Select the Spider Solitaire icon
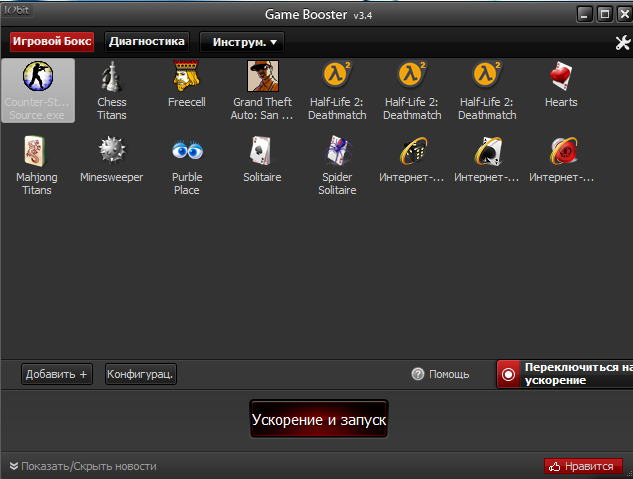Viewport: 633px width, 479px height. [x=337, y=151]
